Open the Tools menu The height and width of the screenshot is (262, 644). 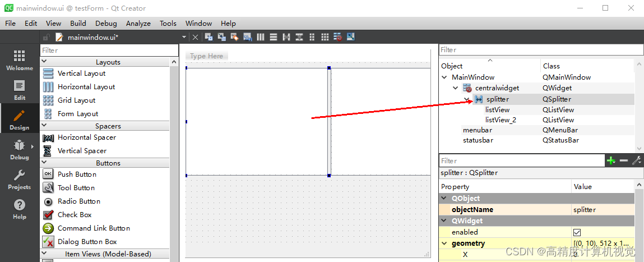click(x=168, y=24)
